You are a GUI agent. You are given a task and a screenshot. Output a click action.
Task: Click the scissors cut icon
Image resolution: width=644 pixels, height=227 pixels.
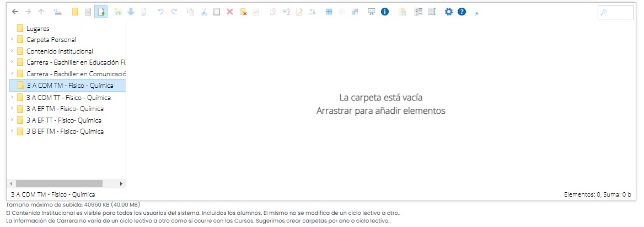pos(203,12)
